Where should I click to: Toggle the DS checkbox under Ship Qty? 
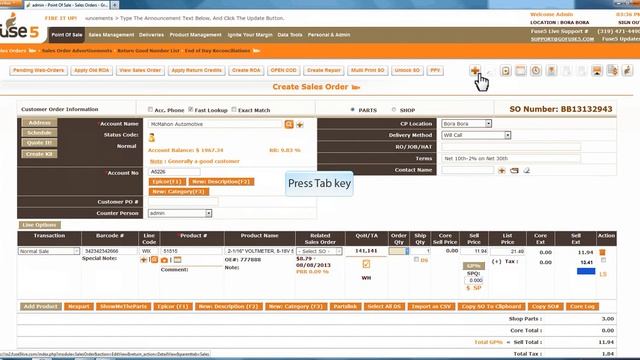tap(416, 260)
